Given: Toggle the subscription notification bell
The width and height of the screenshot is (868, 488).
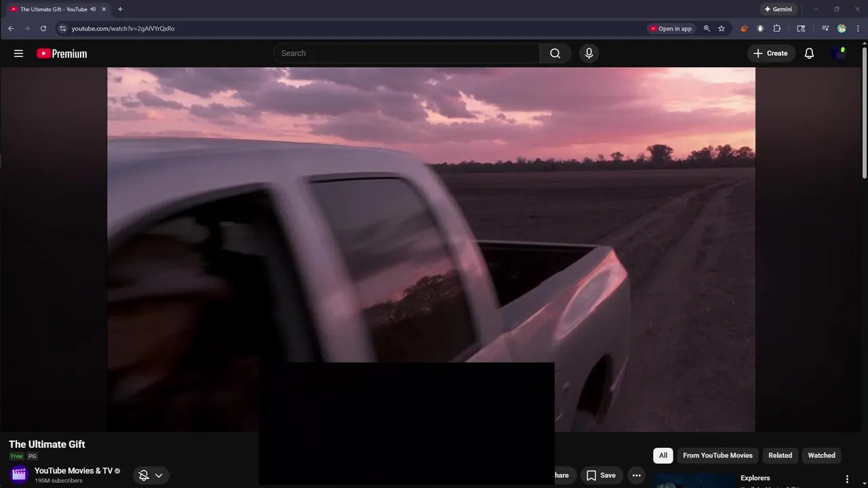Looking at the screenshot, I should tap(144, 475).
